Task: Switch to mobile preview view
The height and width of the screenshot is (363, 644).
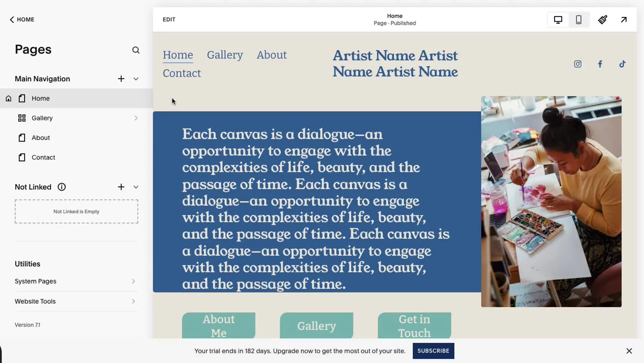Action: coord(578,20)
